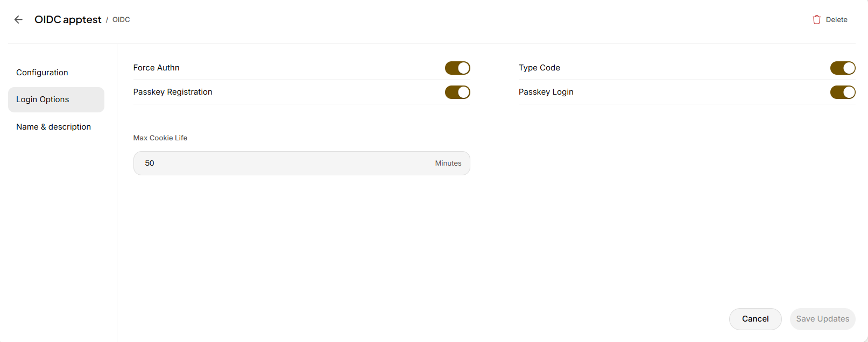Image resolution: width=868 pixels, height=342 pixels.
Task: Click the OIDC apptest page title
Action: click(x=68, y=19)
